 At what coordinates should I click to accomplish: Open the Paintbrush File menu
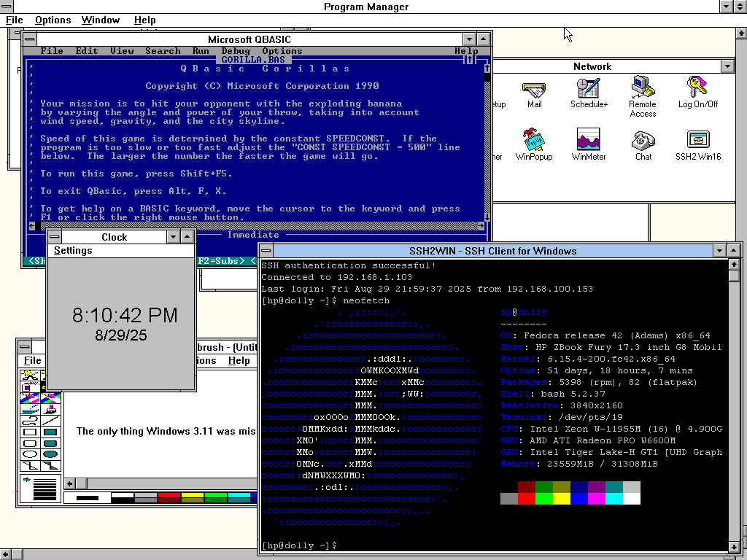(x=32, y=360)
